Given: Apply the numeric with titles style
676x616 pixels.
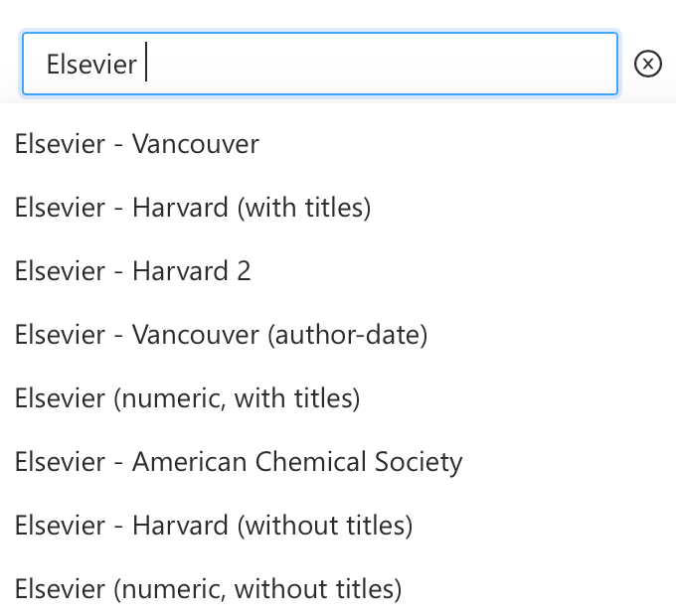Looking at the screenshot, I should pyautogui.click(x=338, y=398).
